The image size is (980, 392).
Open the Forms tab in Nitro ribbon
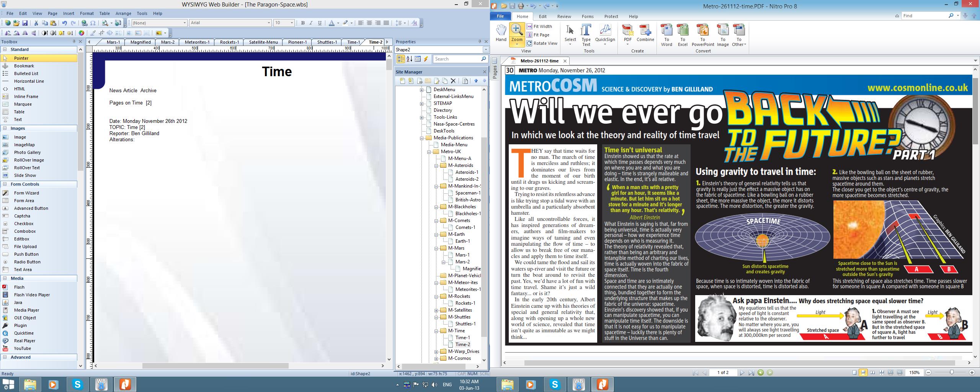(x=588, y=16)
